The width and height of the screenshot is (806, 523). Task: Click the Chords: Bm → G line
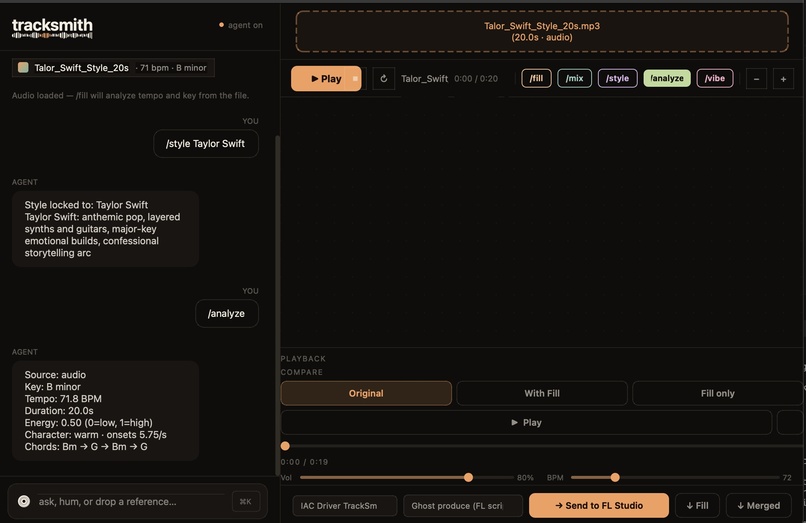pyautogui.click(x=86, y=446)
